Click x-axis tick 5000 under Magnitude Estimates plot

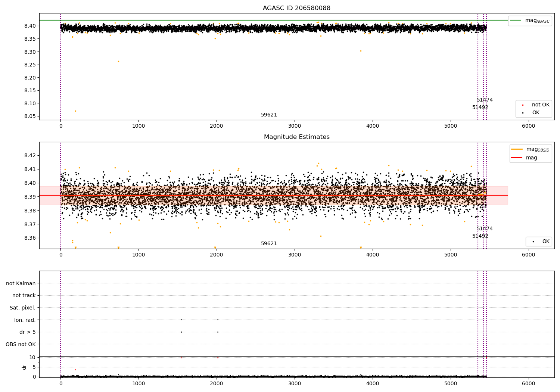[451, 255]
